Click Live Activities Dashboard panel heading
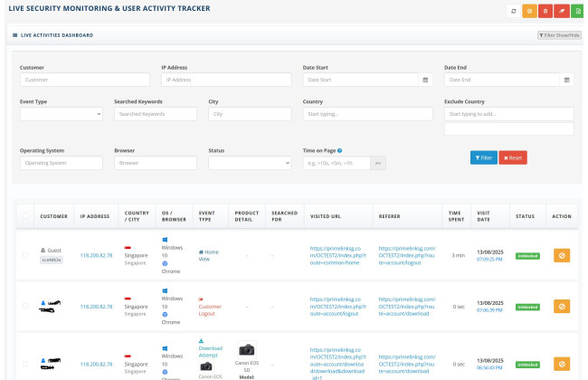The width and height of the screenshot is (588, 380). [57, 35]
